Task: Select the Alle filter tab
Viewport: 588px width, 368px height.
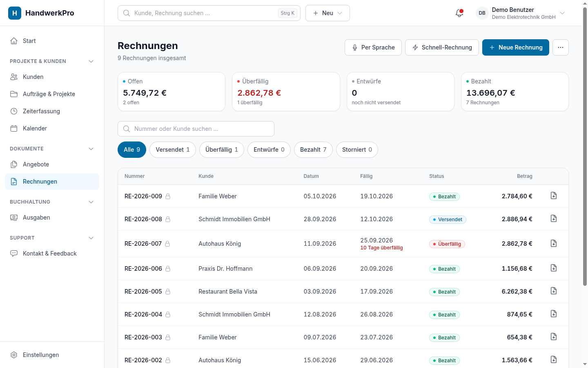Action: pos(132,150)
